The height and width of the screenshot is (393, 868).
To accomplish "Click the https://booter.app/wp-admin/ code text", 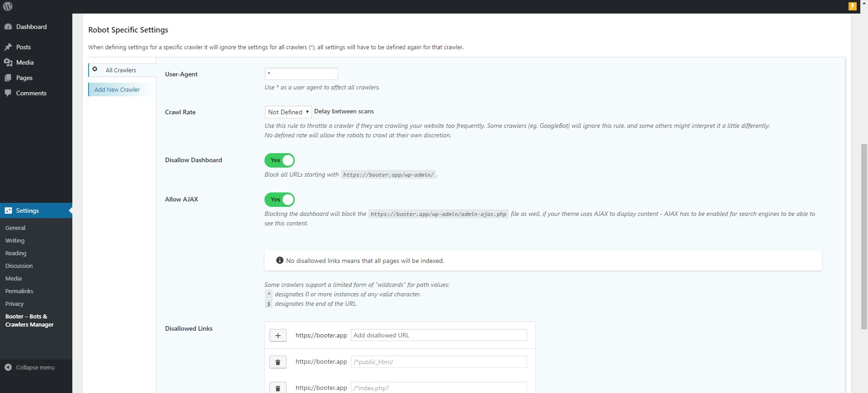I will point(388,174).
